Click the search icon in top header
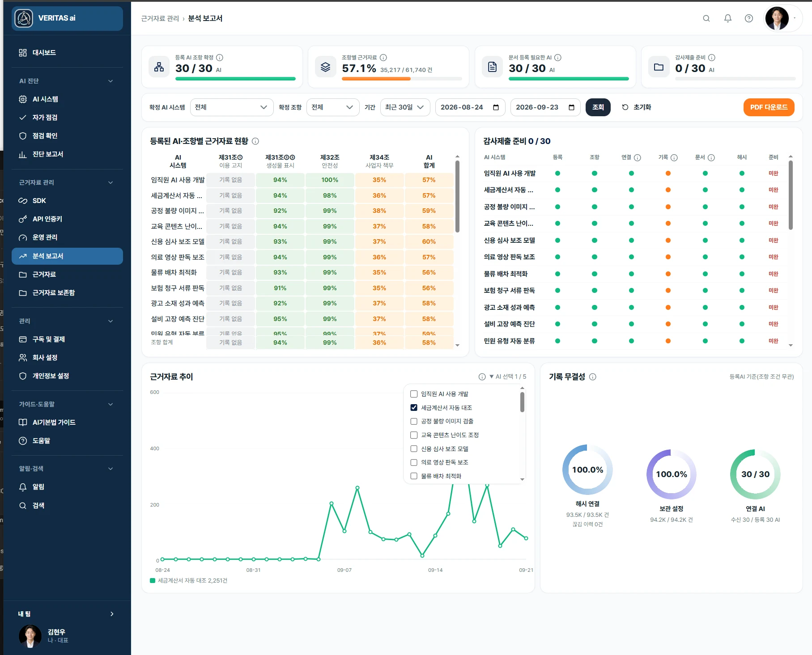This screenshot has width=812, height=655. [706, 18]
